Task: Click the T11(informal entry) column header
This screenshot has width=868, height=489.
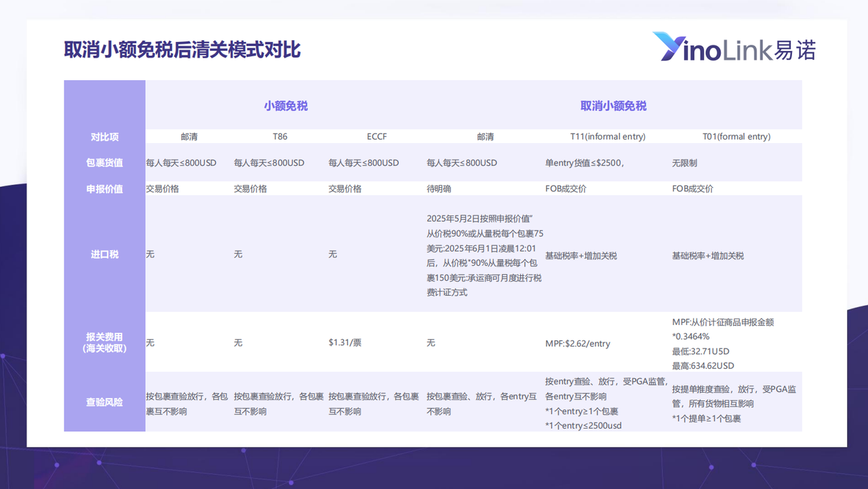Action: tap(606, 136)
